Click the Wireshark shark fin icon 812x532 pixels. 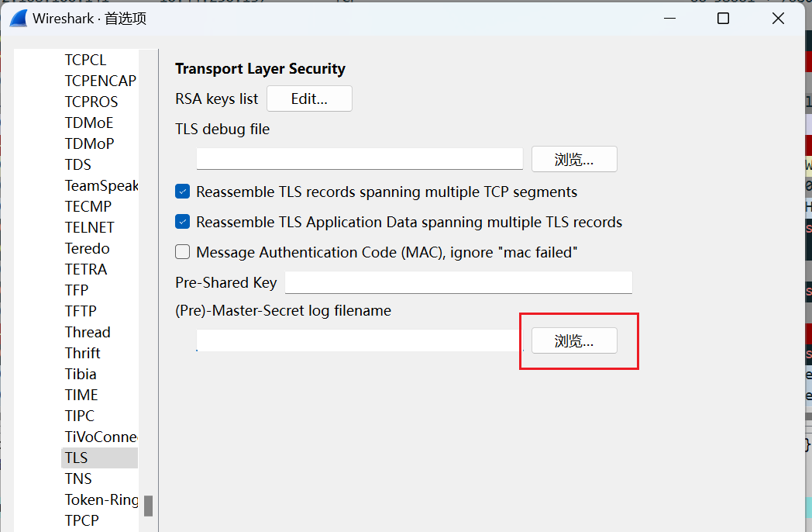tap(19, 19)
